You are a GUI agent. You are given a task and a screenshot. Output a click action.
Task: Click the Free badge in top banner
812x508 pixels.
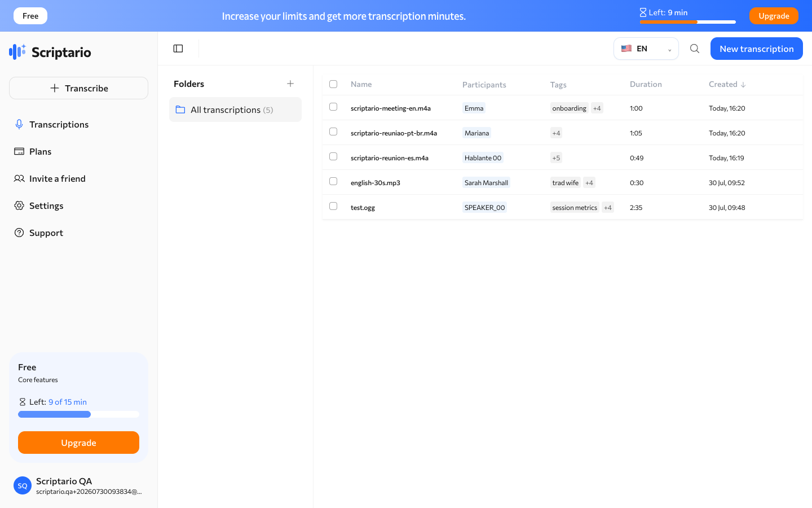pyautogui.click(x=30, y=16)
